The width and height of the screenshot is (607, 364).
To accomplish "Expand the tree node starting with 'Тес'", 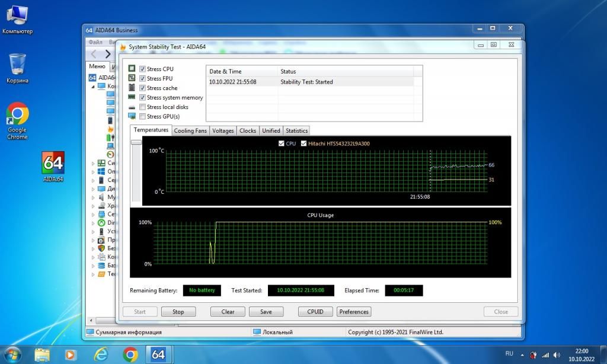I will point(93,274).
